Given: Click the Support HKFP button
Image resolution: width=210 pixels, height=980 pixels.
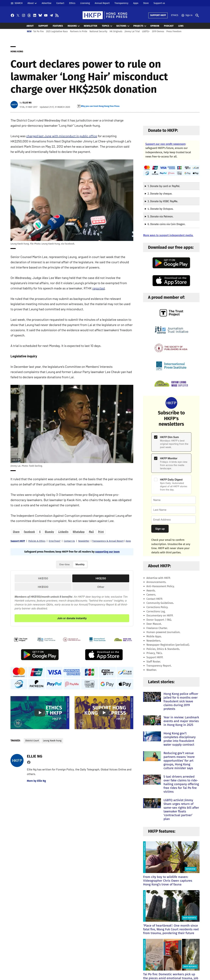Looking at the screenshot, I should [x=158, y=15].
